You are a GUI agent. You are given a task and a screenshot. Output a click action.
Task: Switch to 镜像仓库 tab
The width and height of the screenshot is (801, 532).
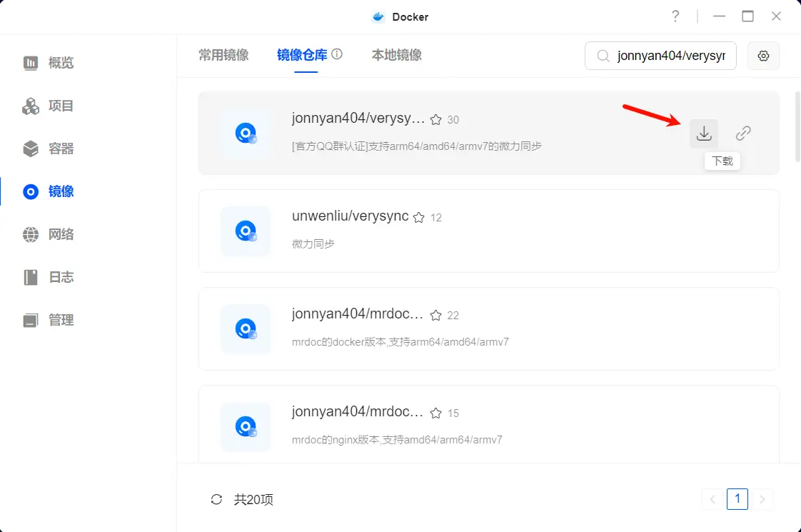[302, 55]
